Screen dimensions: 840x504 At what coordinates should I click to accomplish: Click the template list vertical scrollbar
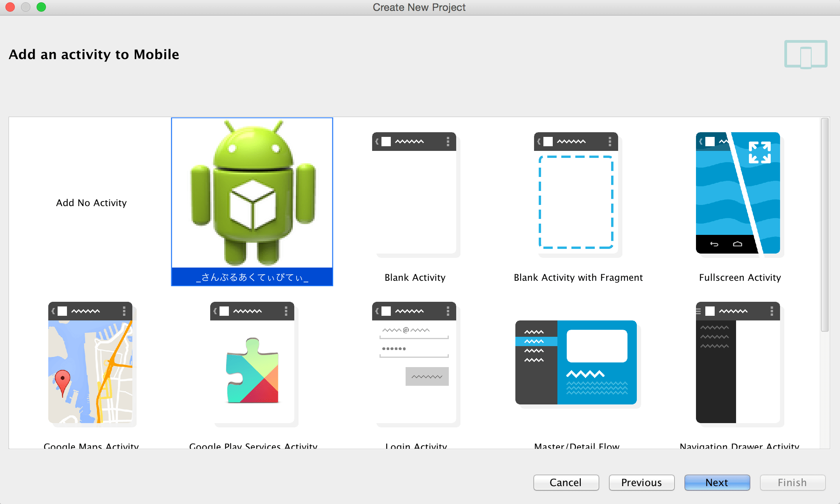click(x=825, y=226)
